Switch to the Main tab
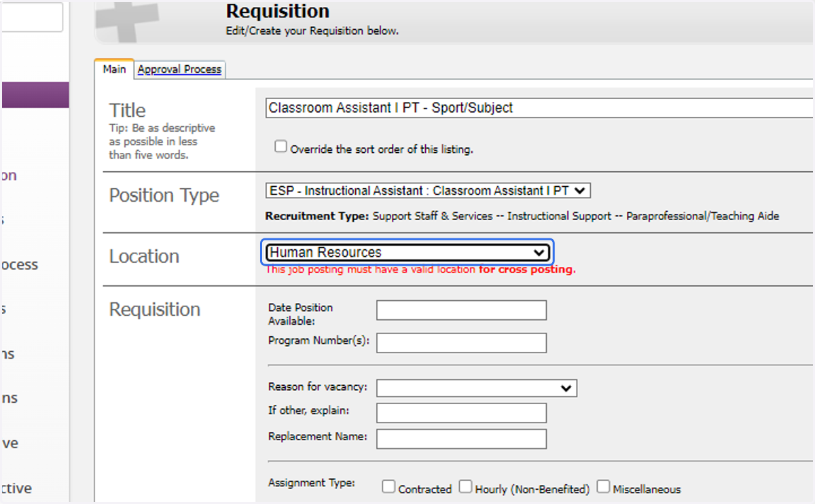815x504 pixels. click(x=114, y=69)
